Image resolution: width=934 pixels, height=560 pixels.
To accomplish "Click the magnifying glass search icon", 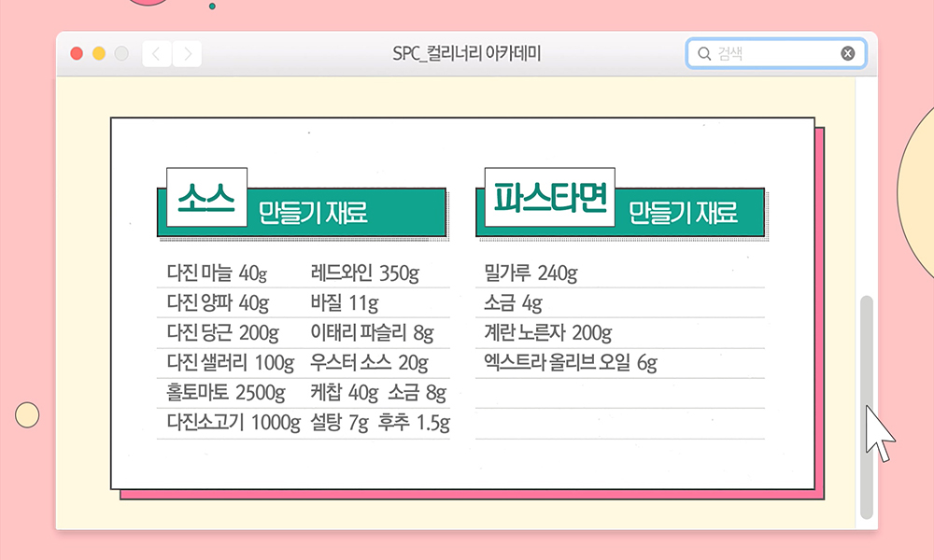I will 704,54.
